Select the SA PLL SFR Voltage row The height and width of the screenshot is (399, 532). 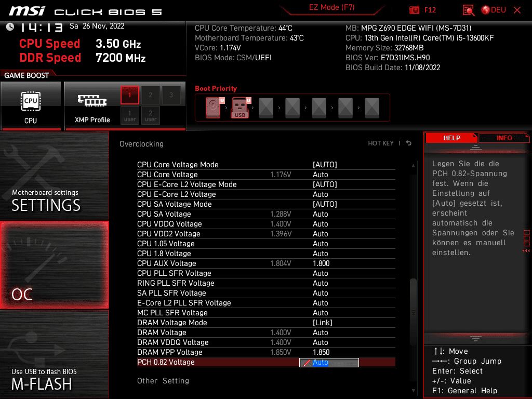pos(266,293)
